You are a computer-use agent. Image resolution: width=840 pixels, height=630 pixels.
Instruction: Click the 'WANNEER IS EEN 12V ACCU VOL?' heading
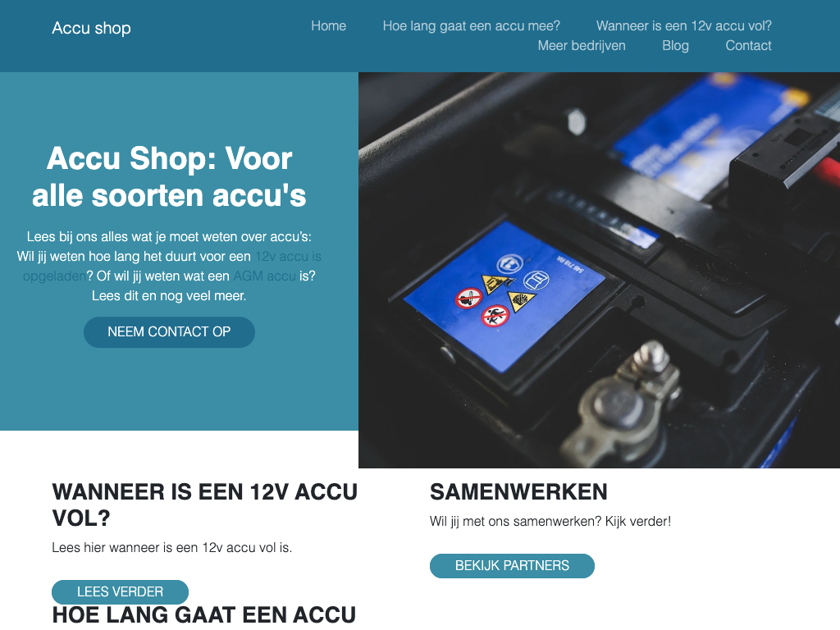(x=204, y=504)
